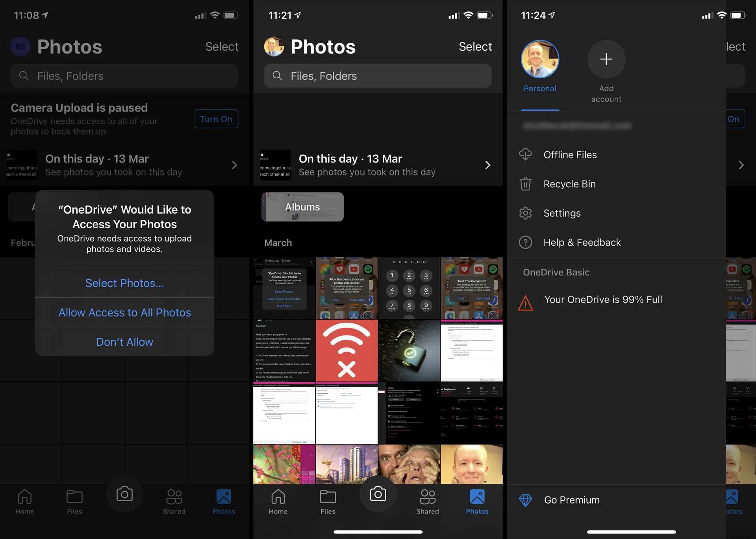Expand On this day chevron middle screen
756x539 pixels.
point(487,165)
